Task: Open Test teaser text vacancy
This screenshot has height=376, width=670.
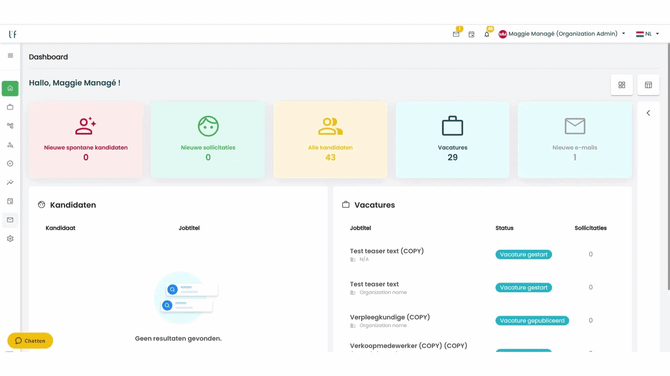Action: coord(374,284)
